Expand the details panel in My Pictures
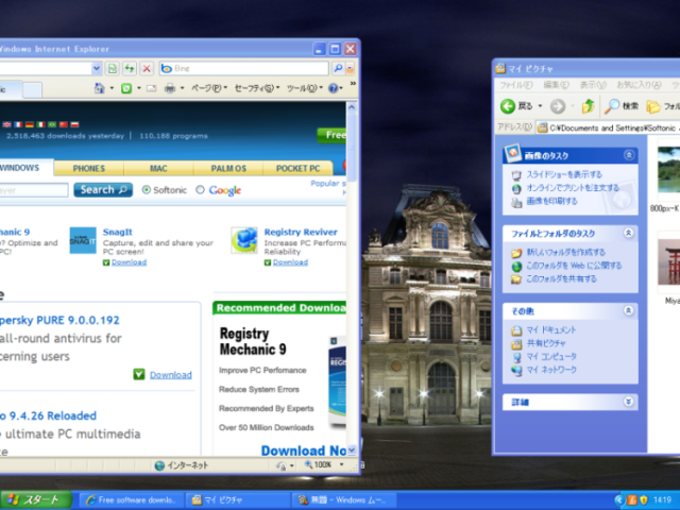The height and width of the screenshot is (510, 680). coord(628,402)
